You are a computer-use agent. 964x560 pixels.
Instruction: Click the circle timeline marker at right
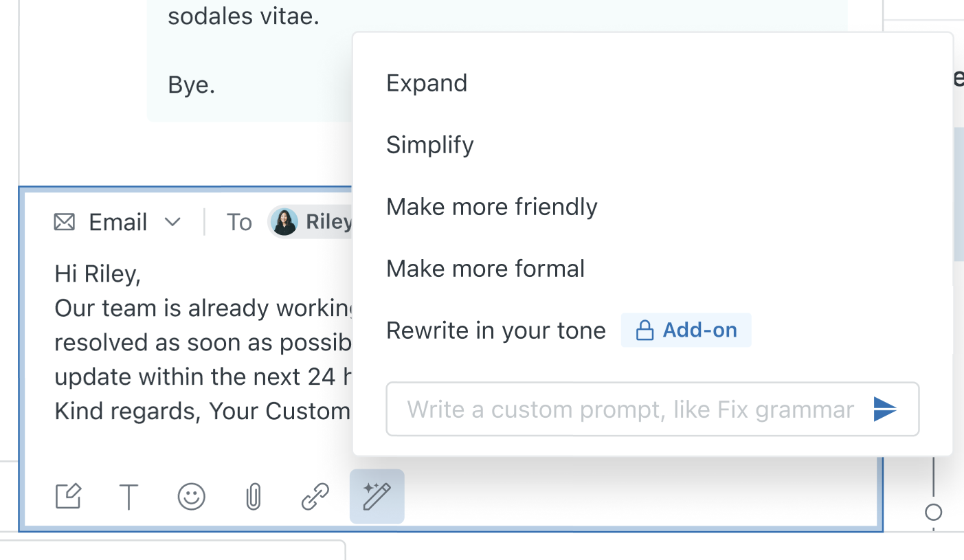coord(933,513)
